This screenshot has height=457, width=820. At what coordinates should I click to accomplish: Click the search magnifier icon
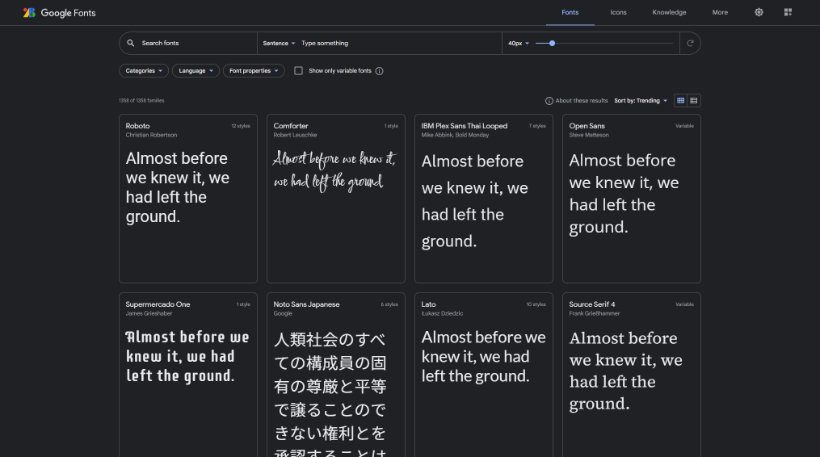(x=131, y=43)
